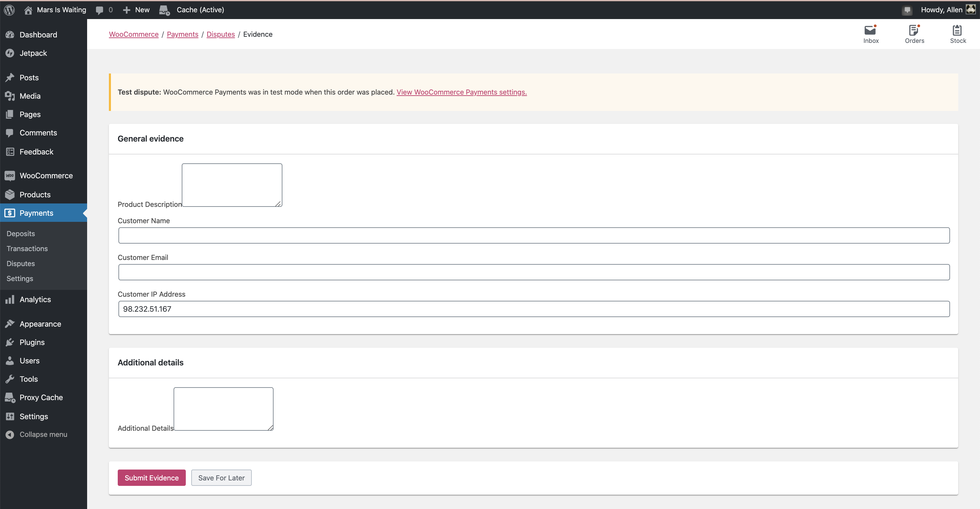The image size is (980, 509).
Task: Click the WordPress logo in the admin bar
Action: click(x=9, y=10)
